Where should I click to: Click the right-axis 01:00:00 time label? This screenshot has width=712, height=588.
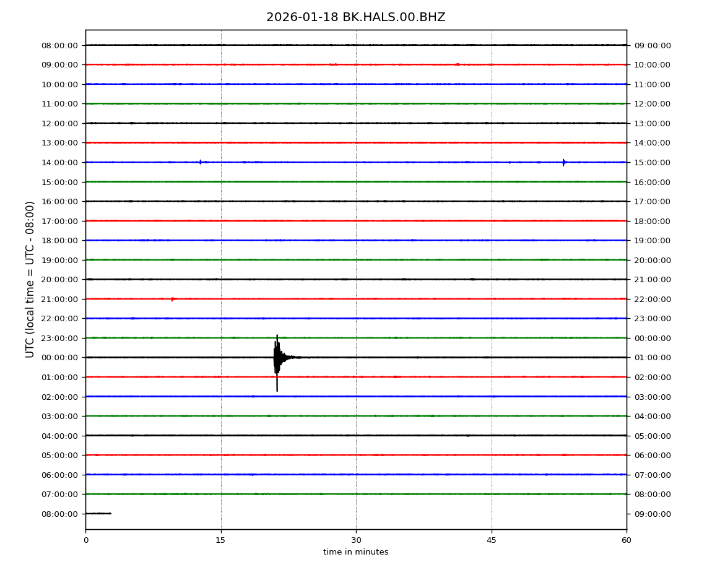(x=653, y=358)
